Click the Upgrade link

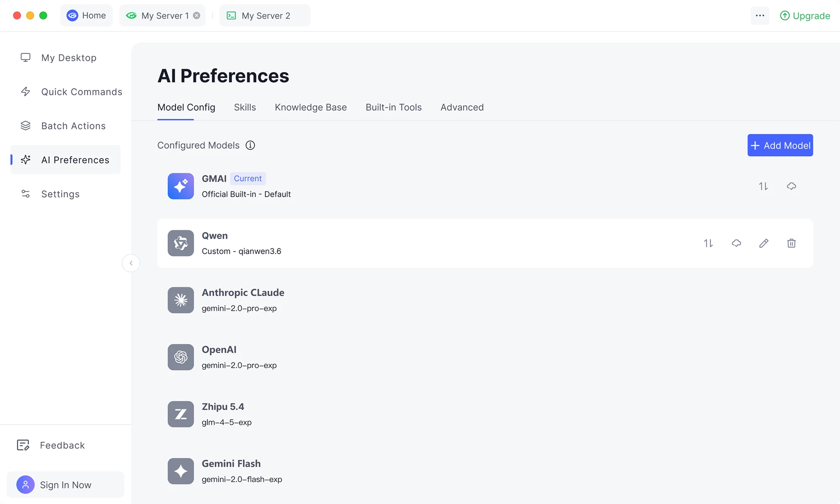point(805,16)
